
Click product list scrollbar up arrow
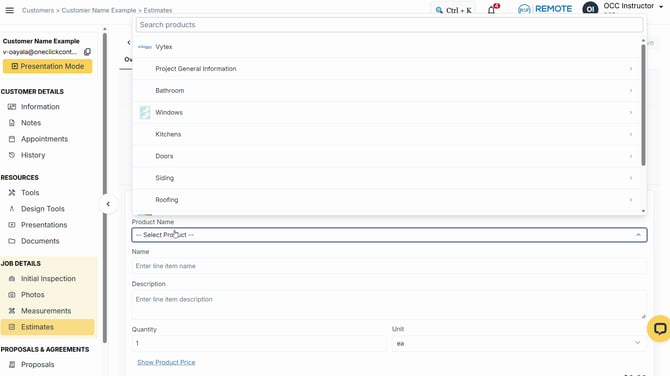coord(643,40)
